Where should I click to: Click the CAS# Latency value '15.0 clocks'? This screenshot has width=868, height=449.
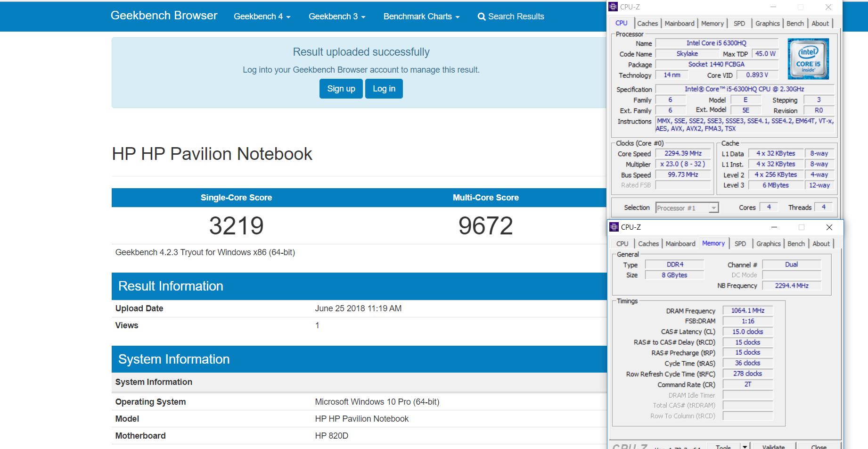[748, 332]
